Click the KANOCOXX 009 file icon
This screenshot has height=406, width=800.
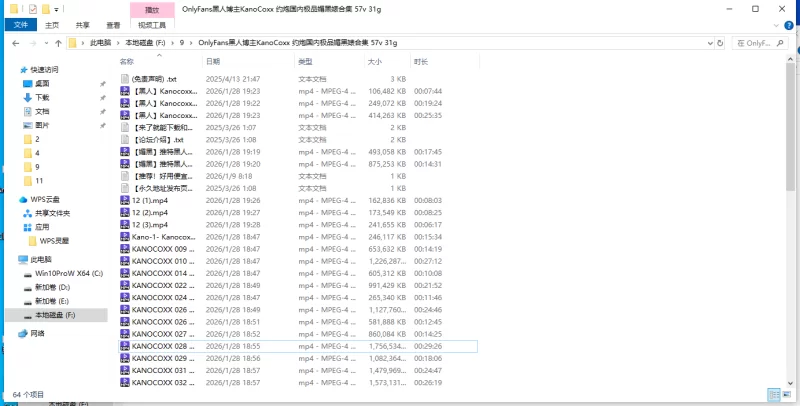[125, 249]
